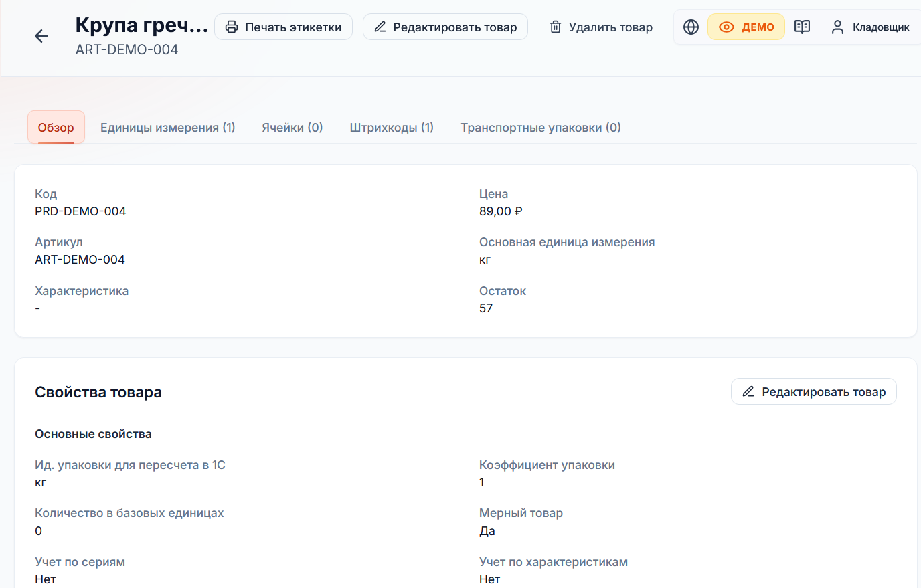
Task: Switch to Транспортные упаковки (0) tab
Action: tap(541, 127)
